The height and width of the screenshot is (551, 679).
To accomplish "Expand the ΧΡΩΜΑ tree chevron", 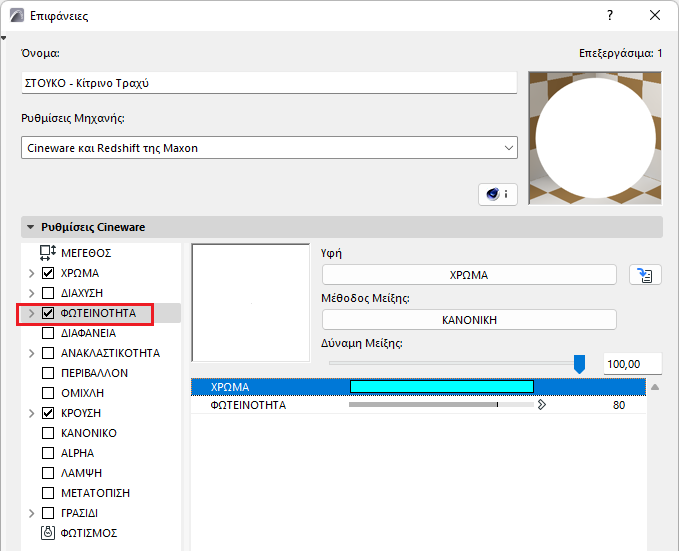I will point(31,273).
